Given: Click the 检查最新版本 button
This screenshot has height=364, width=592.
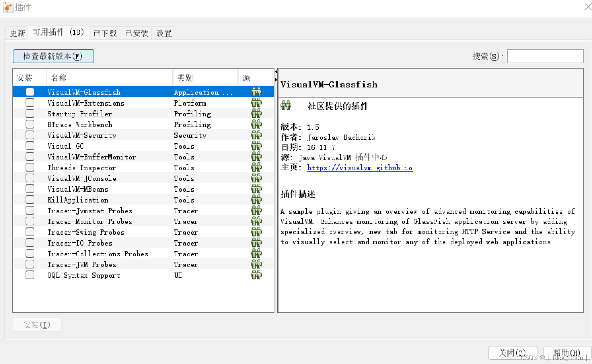Looking at the screenshot, I should click(x=53, y=56).
